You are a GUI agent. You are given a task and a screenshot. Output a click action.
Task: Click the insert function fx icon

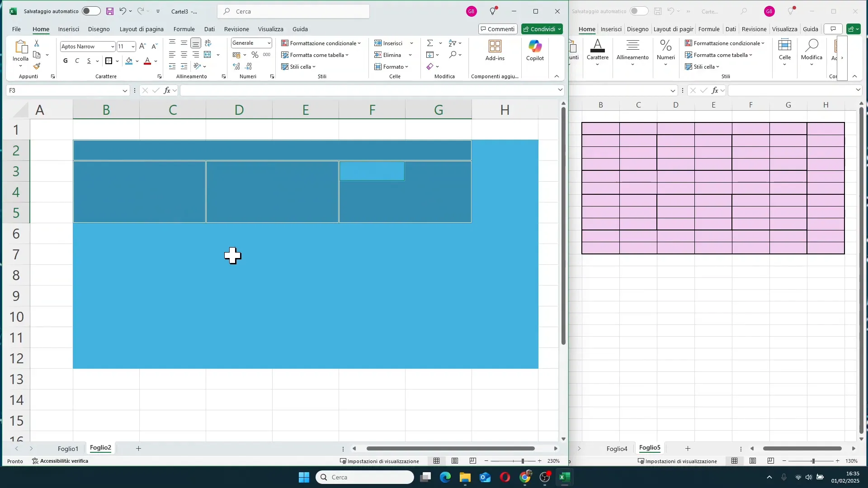coord(167,90)
